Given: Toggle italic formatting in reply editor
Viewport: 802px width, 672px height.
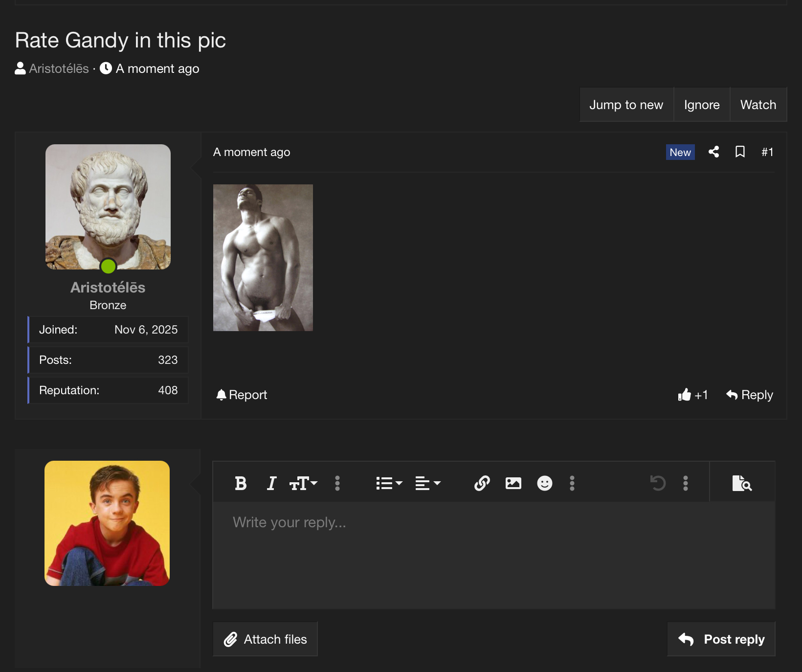Looking at the screenshot, I should (271, 483).
